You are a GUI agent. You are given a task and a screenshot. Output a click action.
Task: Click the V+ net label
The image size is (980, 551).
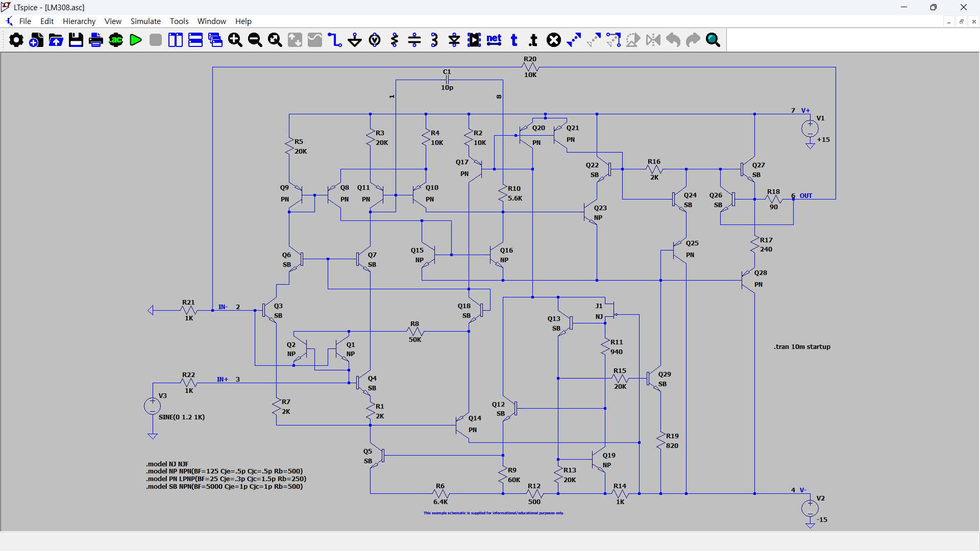pyautogui.click(x=805, y=110)
